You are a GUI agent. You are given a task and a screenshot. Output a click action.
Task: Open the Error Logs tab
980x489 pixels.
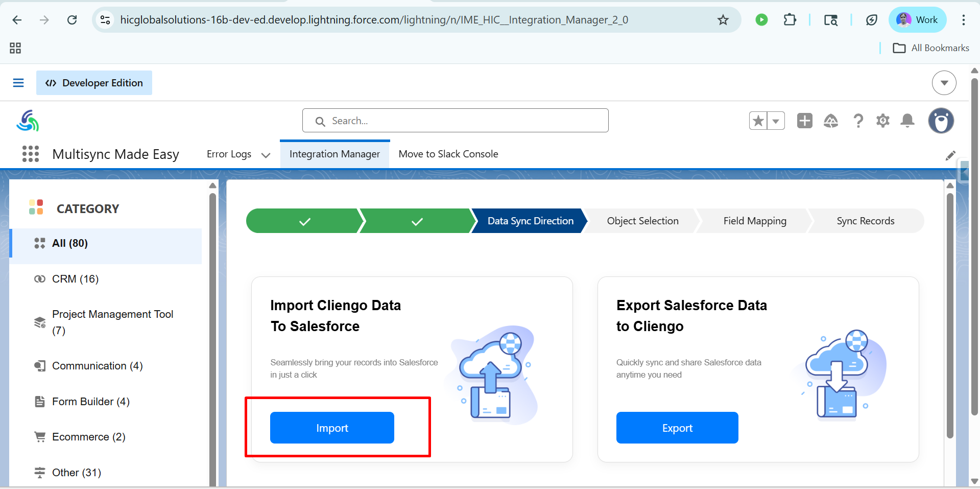pos(229,154)
